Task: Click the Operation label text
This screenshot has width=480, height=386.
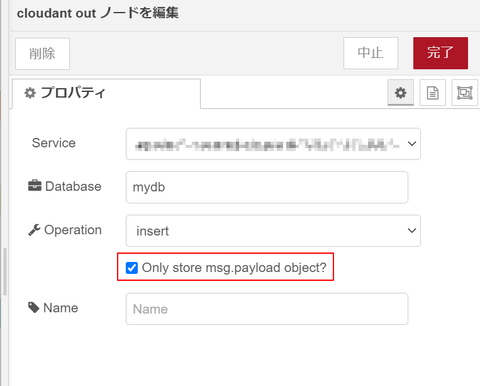Action: [x=73, y=230]
